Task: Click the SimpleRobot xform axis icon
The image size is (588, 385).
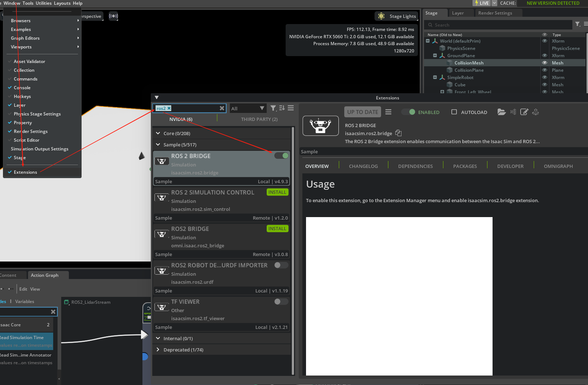Action: point(442,78)
